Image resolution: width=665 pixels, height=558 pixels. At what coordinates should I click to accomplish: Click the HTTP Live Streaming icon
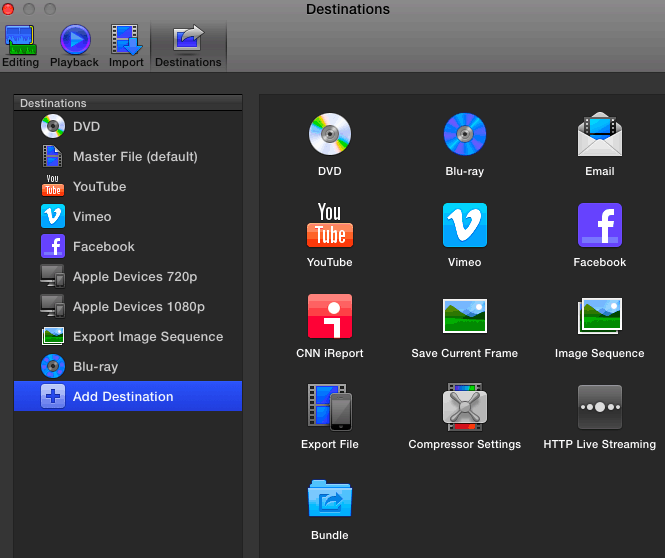click(600, 407)
